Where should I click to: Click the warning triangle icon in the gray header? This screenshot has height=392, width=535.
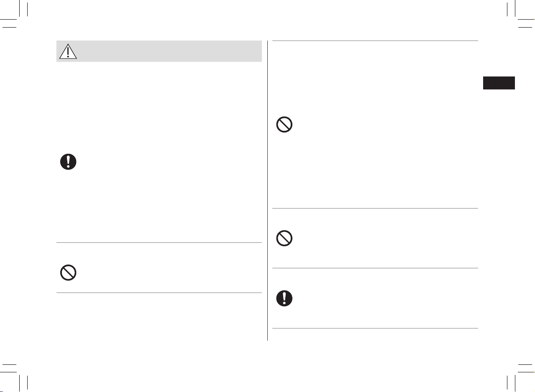coord(68,51)
